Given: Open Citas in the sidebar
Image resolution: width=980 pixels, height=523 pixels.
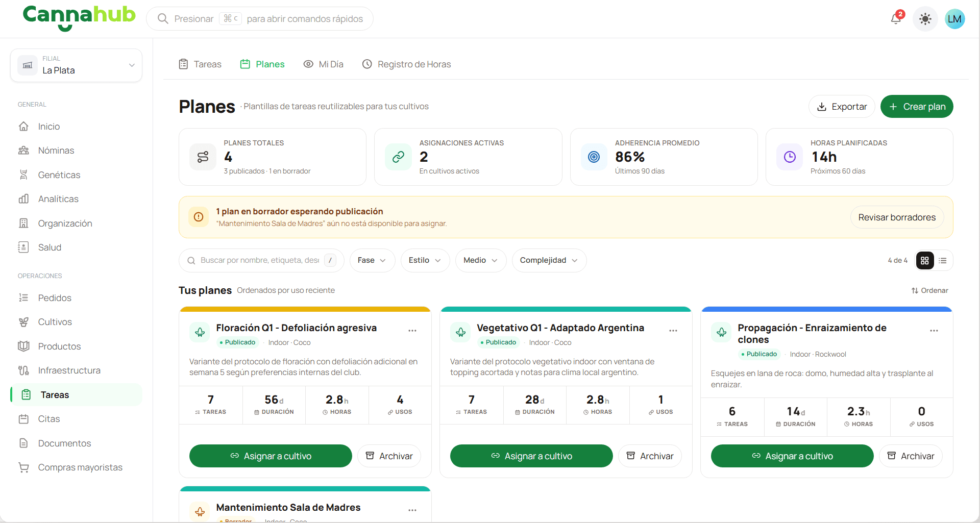Looking at the screenshot, I should 76,419.
